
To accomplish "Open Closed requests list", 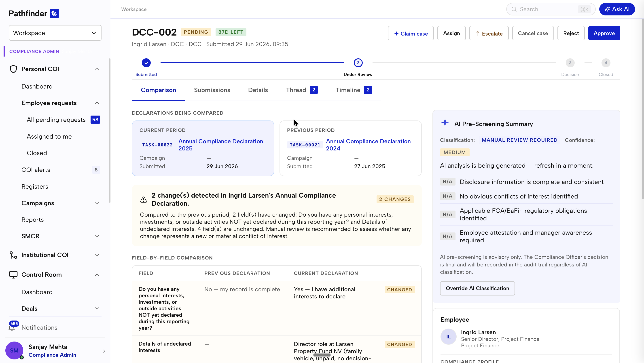I will pyautogui.click(x=37, y=153).
